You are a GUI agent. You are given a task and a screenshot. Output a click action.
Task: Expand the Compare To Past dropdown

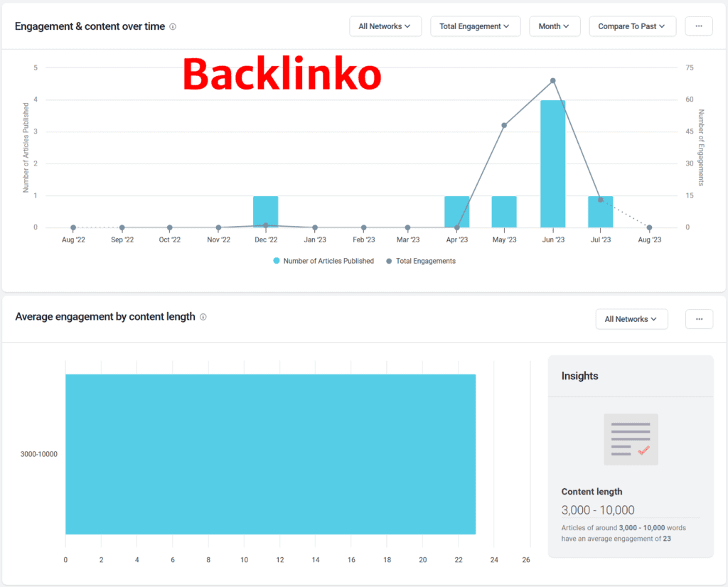coord(632,26)
